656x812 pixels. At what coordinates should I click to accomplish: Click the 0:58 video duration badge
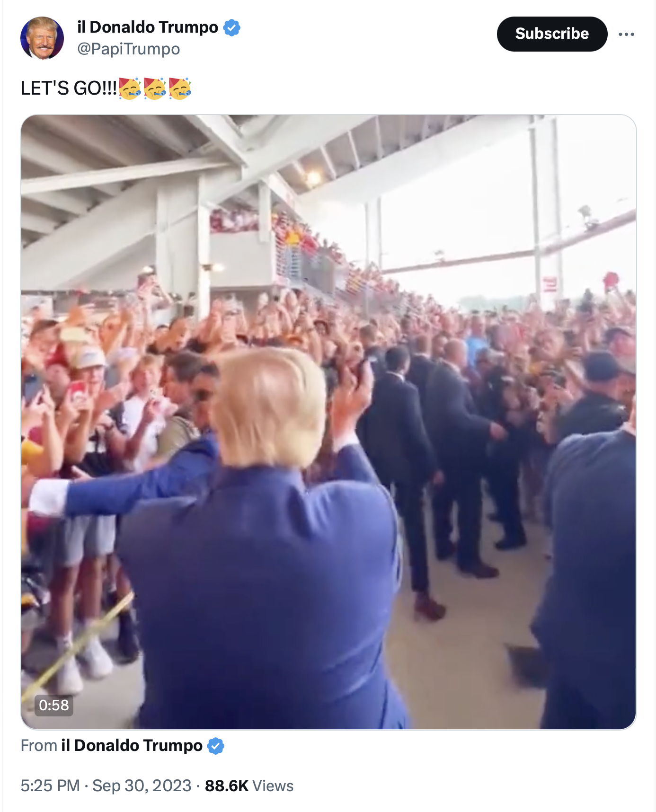[x=54, y=705]
